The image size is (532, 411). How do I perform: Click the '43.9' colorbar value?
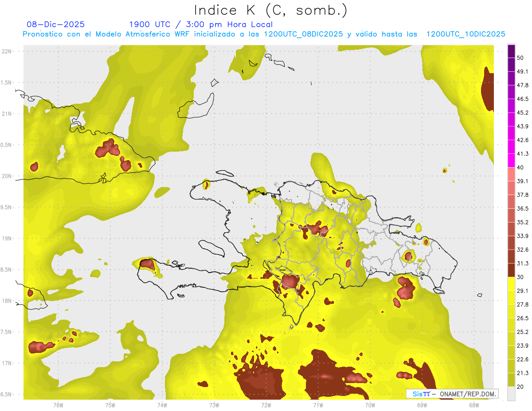click(523, 126)
